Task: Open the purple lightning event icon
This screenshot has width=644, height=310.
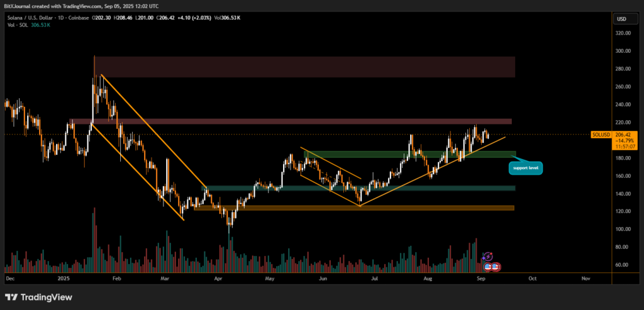Action: pyautogui.click(x=488, y=257)
